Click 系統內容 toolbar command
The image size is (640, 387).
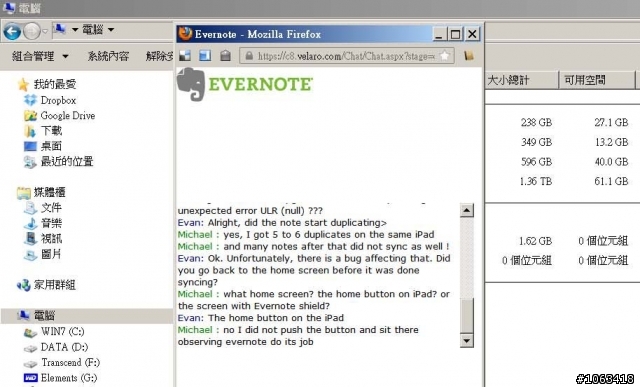(108, 56)
